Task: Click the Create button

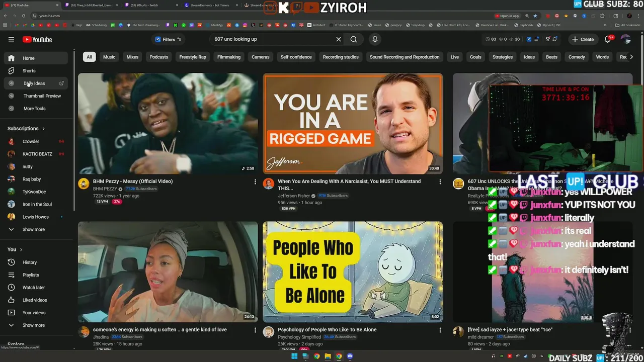Action: 583,39
